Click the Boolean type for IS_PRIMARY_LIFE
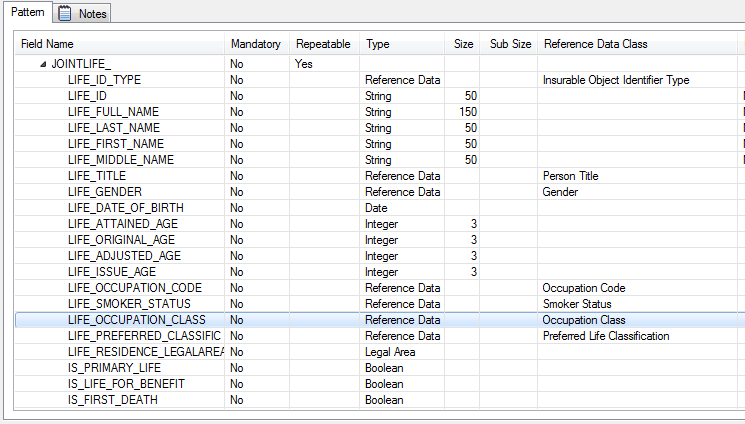This screenshot has height=424, width=745. point(384,368)
